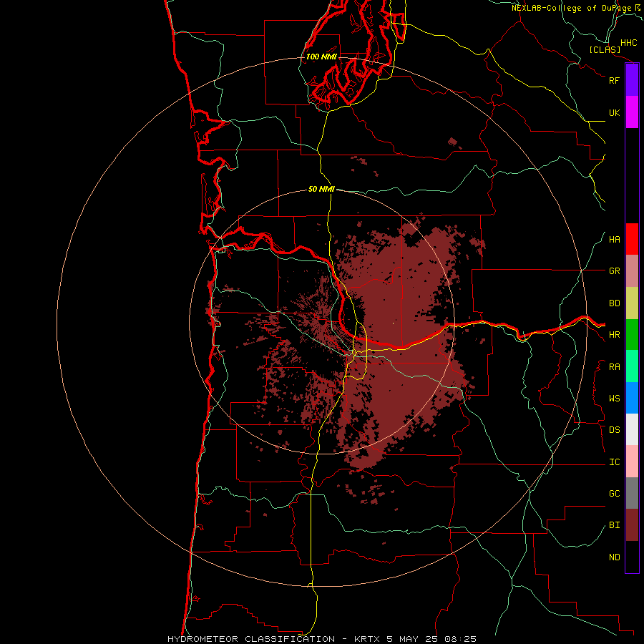Click the ND black legend swatch
This screenshot has height=644, width=644.
point(632,557)
